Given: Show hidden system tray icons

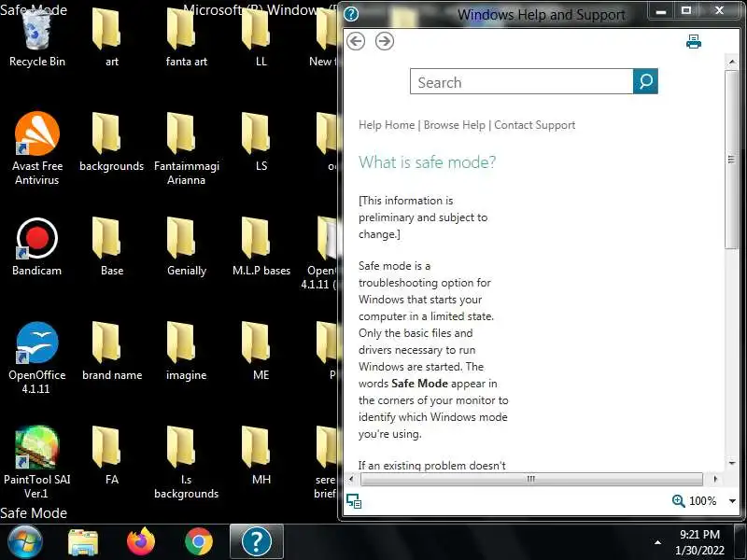Looking at the screenshot, I should click(x=657, y=542).
